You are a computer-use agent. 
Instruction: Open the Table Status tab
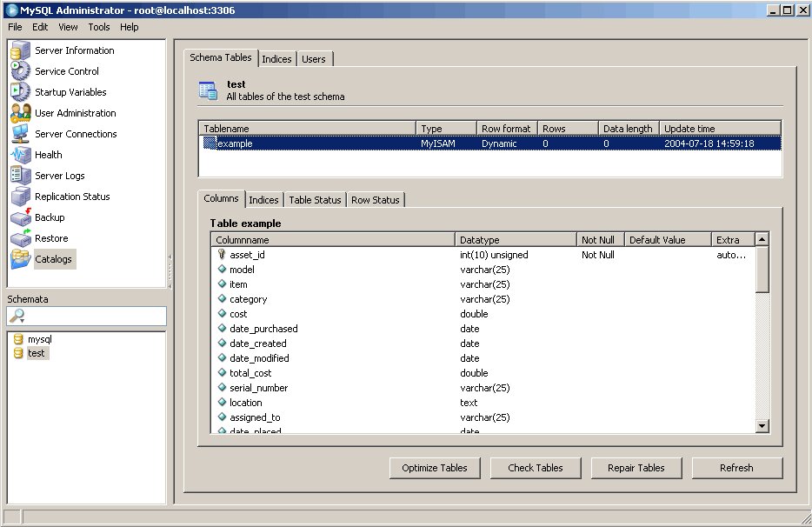[315, 200]
